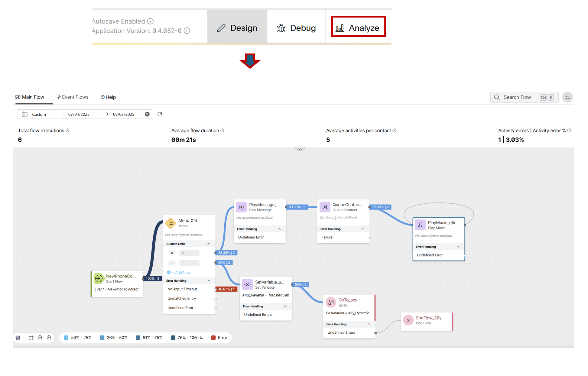Click the fit-to-screen frame icon

coord(31,338)
